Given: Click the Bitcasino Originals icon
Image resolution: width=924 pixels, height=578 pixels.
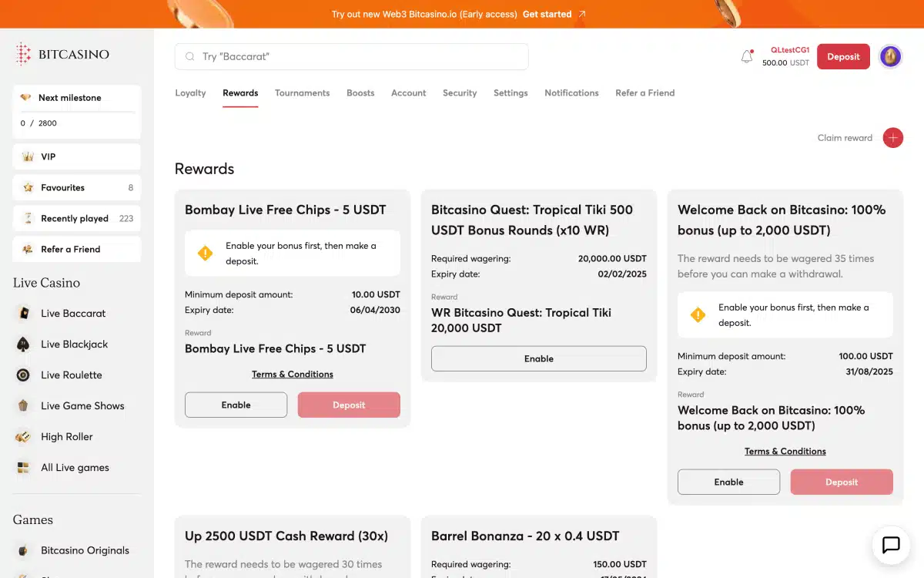Looking at the screenshot, I should tap(23, 550).
